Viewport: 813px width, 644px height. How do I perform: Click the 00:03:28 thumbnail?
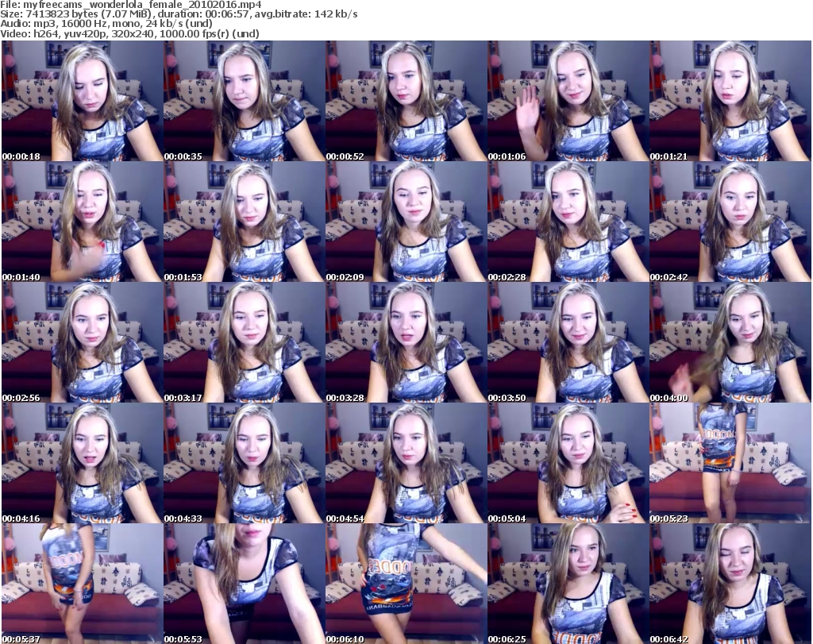pos(406,342)
